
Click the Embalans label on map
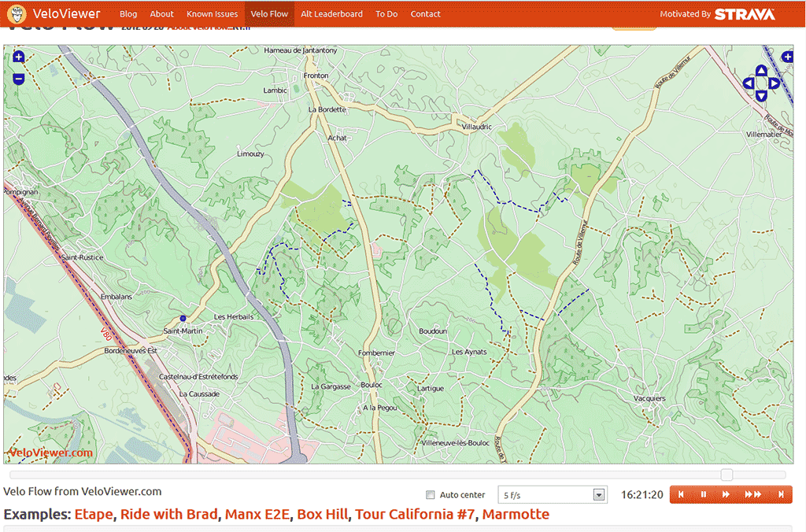tap(116, 297)
